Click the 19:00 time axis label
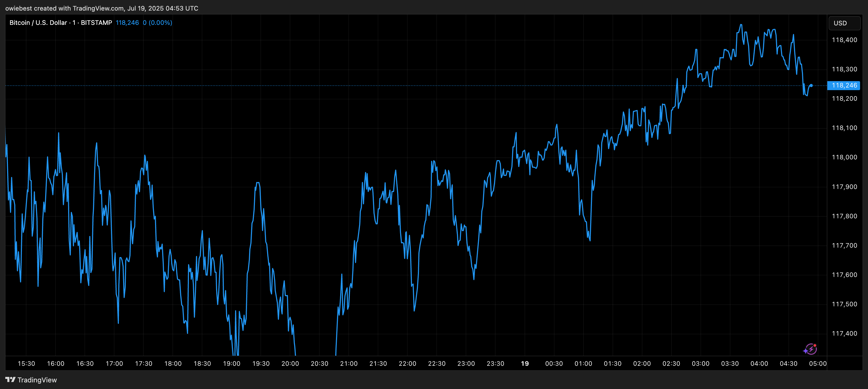 click(x=231, y=364)
